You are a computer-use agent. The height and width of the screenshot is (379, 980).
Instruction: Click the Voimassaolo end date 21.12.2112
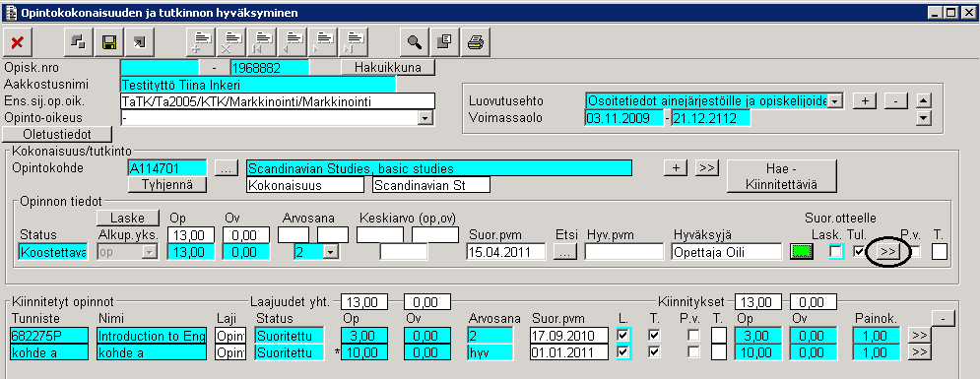point(711,118)
